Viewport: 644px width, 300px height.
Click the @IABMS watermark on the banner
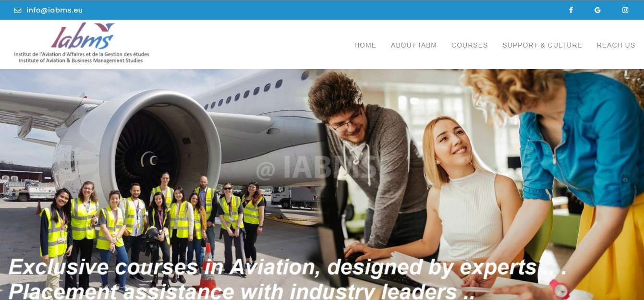tap(316, 169)
